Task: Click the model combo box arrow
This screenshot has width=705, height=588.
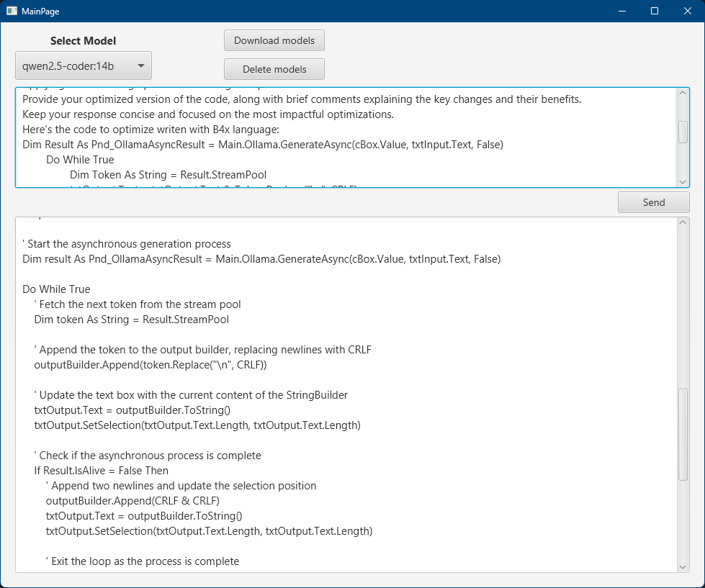Action: pyautogui.click(x=141, y=66)
